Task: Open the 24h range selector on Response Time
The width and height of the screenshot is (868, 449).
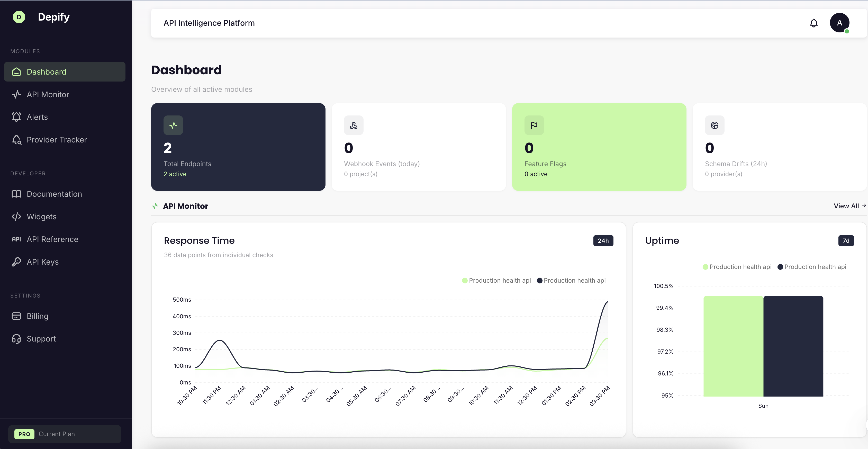Action: tap(603, 241)
